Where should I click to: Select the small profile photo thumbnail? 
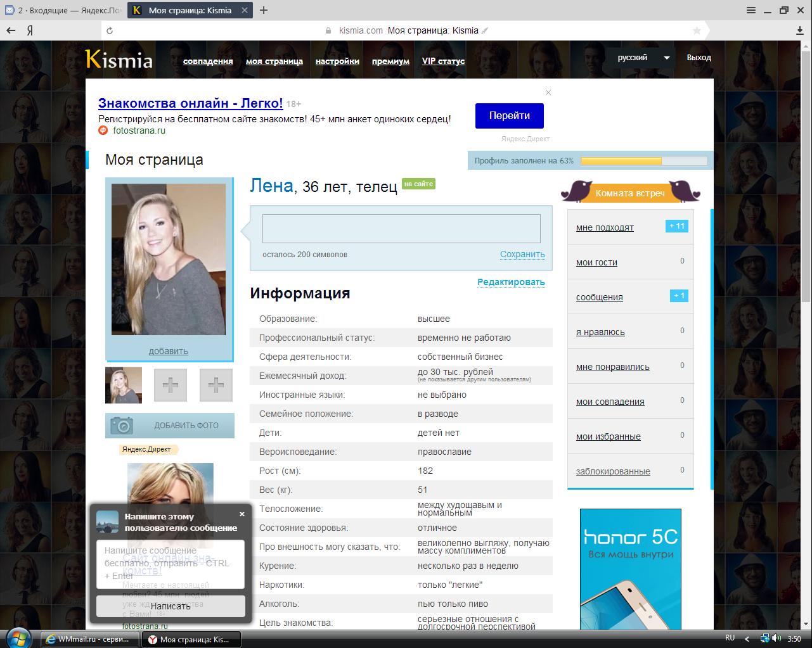124,384
